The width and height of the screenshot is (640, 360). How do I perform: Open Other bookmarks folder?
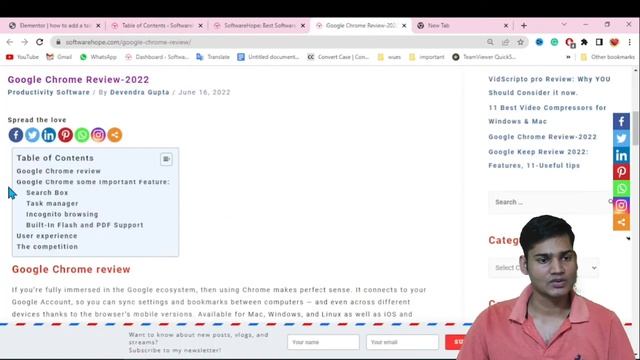tap(607, 57)
